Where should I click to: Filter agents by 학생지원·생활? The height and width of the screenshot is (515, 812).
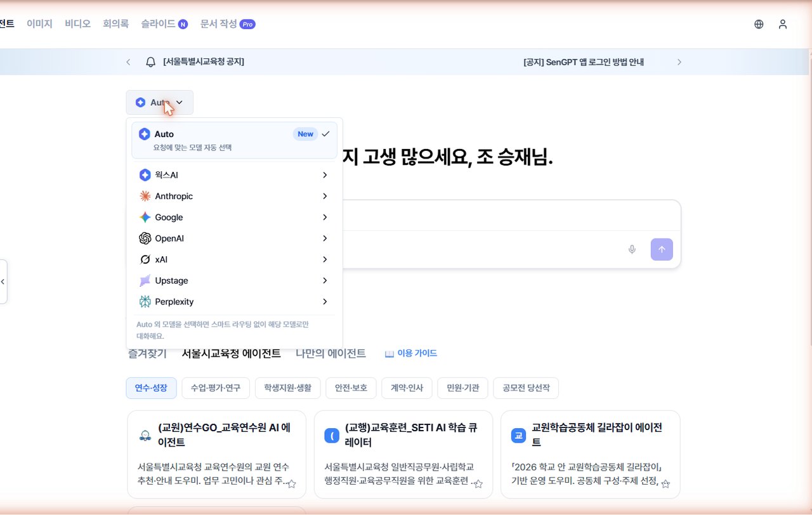click(288, 388)
